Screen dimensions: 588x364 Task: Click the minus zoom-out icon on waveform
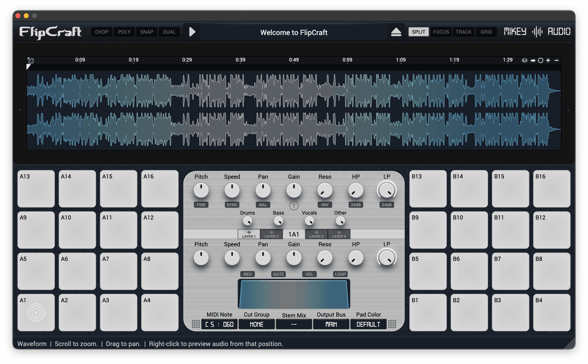[556, 60]
